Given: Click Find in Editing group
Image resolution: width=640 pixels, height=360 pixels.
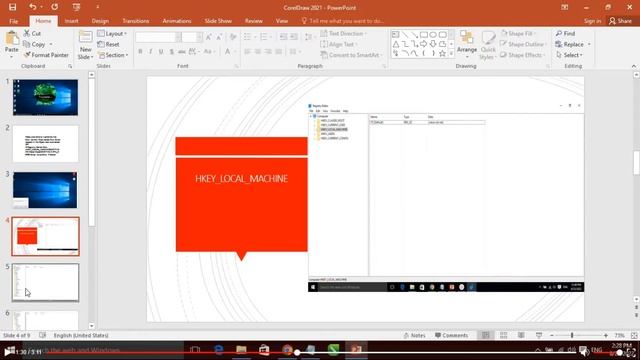Looking at the screenshot, I should click(565, 33).
